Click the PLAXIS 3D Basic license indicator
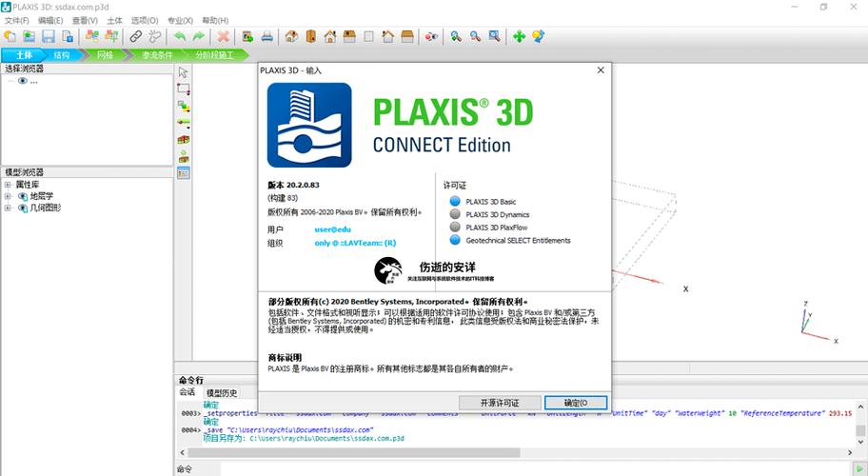Viewport: 868px width, 476px height. point(455,201)
